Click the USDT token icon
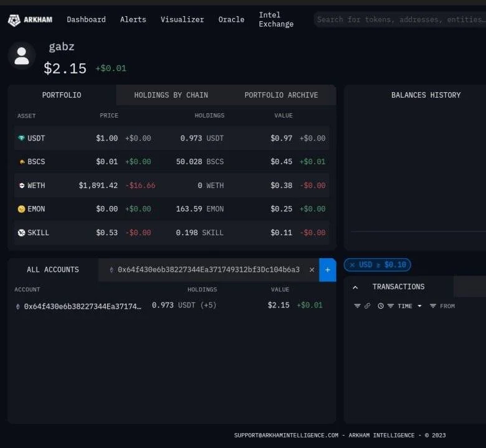The height and width of the screenshot is (448, 486). point(21,138)
